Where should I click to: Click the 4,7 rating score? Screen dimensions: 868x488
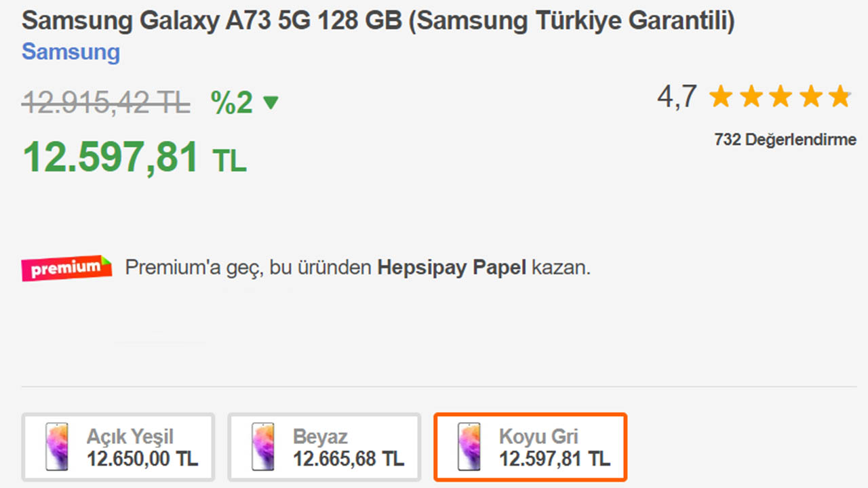coord(676,96)
